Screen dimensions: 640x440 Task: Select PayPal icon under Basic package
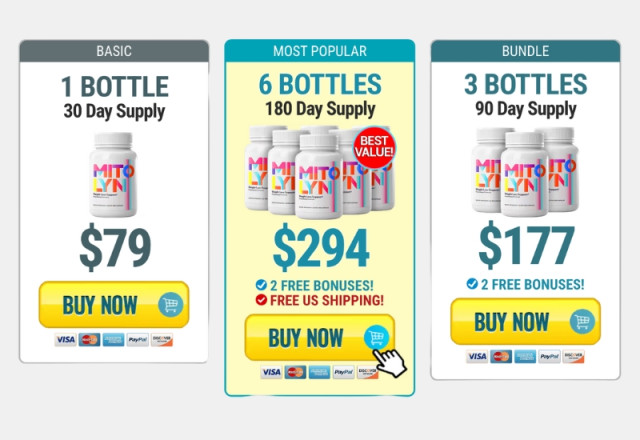pos(138,340)
